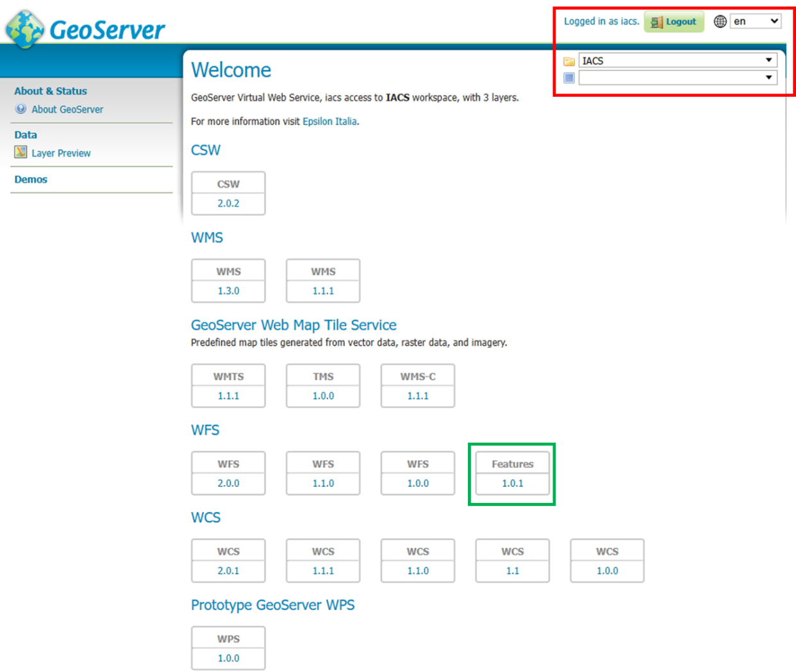
Task: Click the GeoServer globe logo
Action: pyautogui.click(x=24, y=29)
